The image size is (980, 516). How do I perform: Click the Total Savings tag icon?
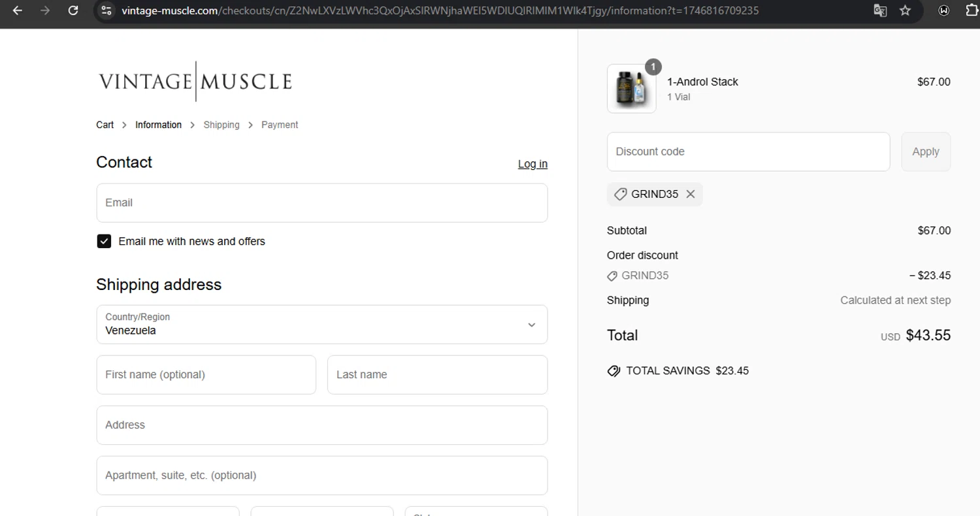tap(613, 371)
